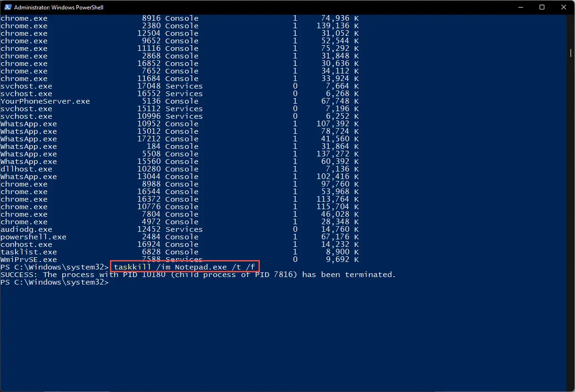Click memory value 31,848 K

pos(340,56)
